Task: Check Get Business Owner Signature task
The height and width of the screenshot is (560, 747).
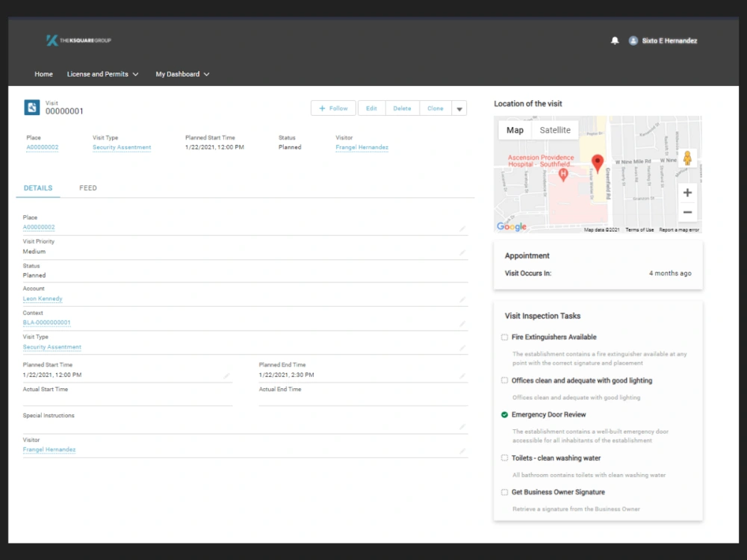Action: 504,492
